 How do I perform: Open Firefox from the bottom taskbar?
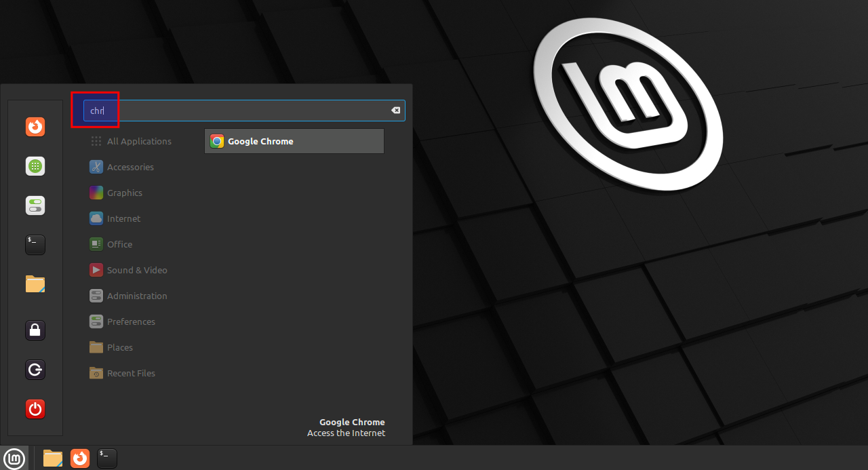point(80,458)
